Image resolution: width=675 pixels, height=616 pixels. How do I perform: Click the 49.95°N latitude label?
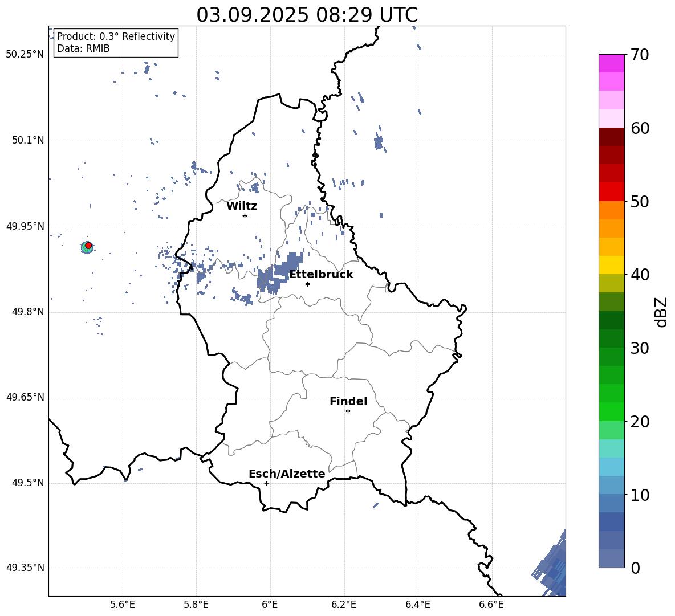25,226
